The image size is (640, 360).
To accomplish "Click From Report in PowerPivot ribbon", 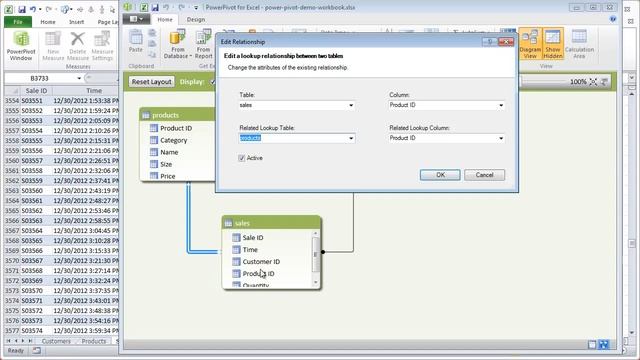I will click(x=203, y=44).
